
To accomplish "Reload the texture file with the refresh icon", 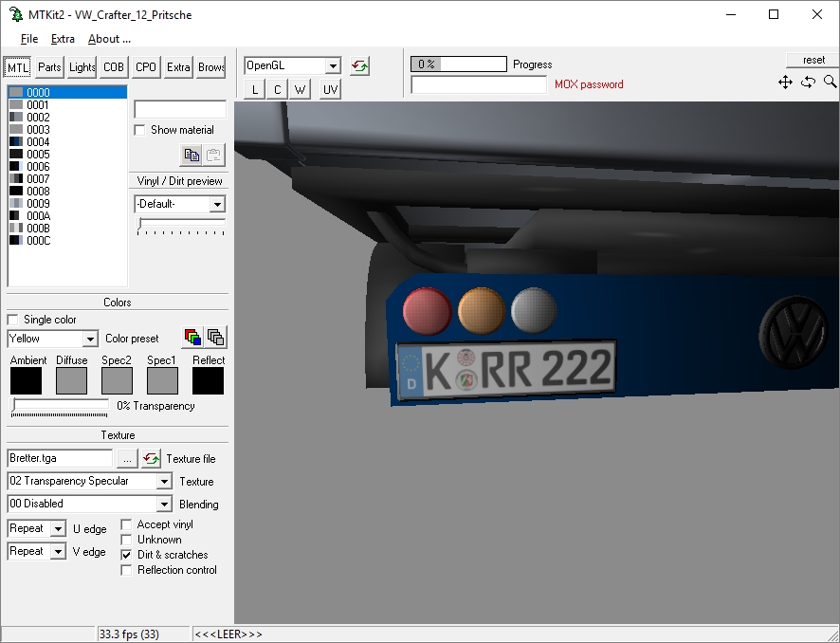I will click(151, 459).
